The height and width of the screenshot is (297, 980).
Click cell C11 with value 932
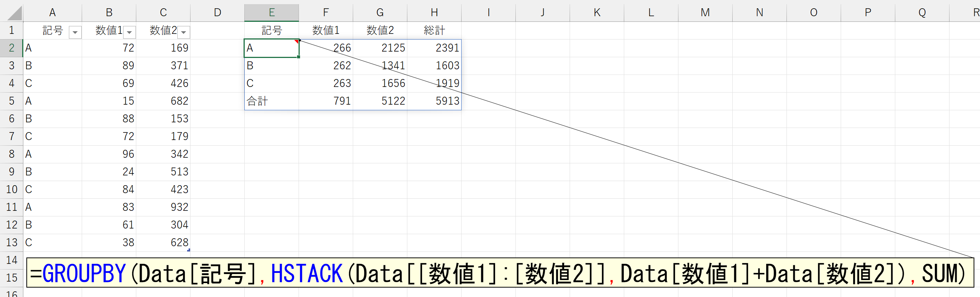coord(163,207)
